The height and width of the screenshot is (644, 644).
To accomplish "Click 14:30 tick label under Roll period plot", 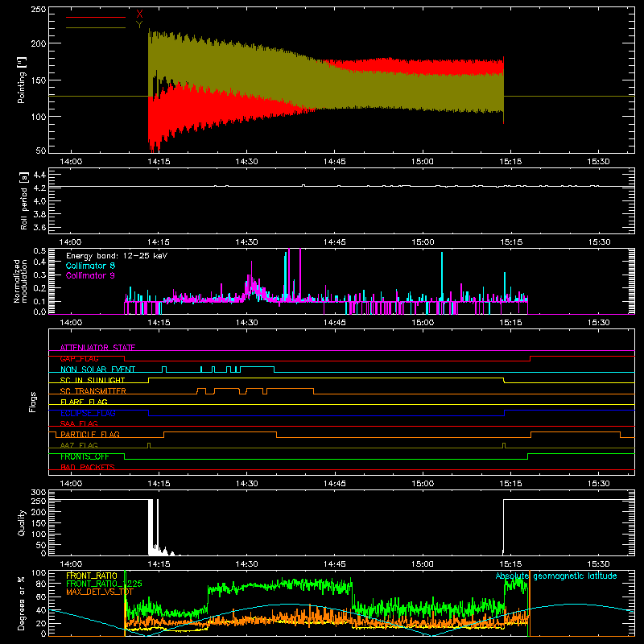I will (246, 242).
